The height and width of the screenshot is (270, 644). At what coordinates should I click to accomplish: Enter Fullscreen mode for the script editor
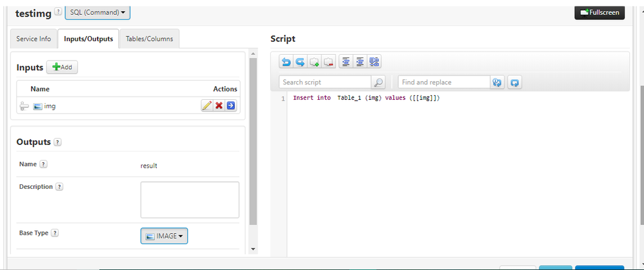[x=599, y=12]
